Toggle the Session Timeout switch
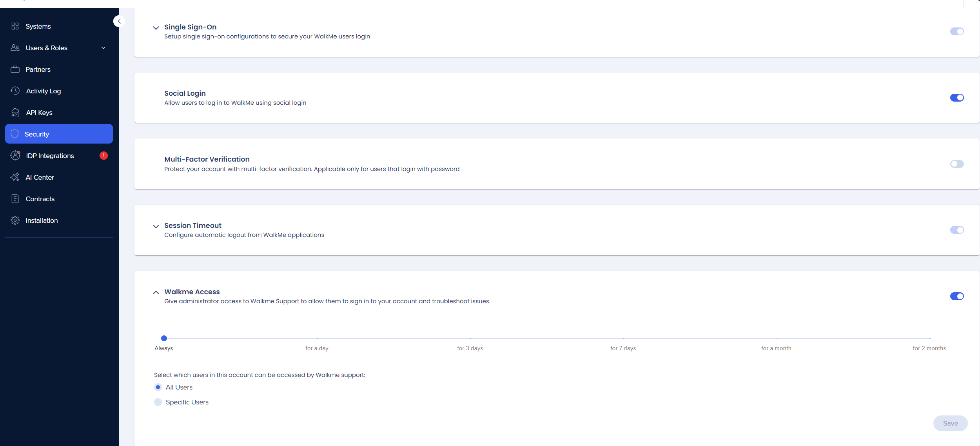Image resolution: width=980 pixels, height=446 pixels. coord(957,230)
